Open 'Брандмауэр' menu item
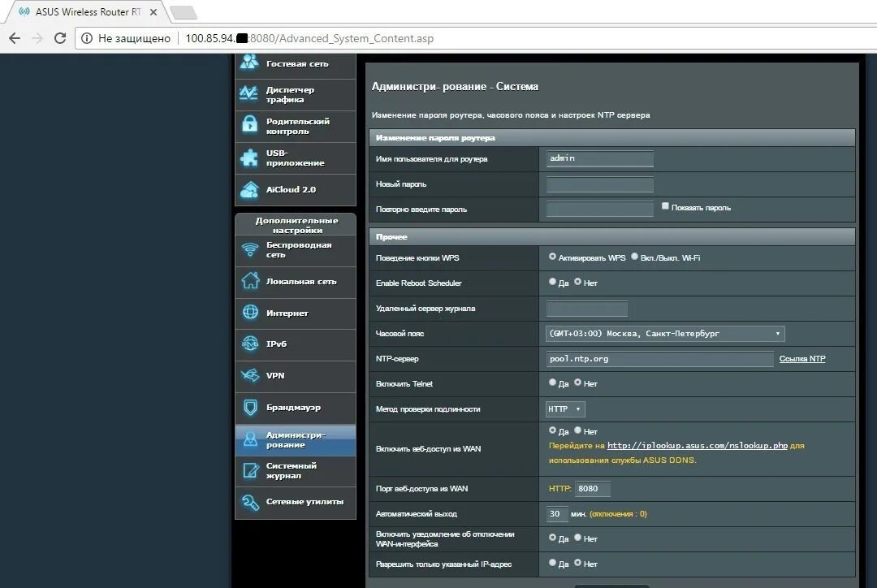The width and height of the screenshot is (877, 588). (296, 408)
